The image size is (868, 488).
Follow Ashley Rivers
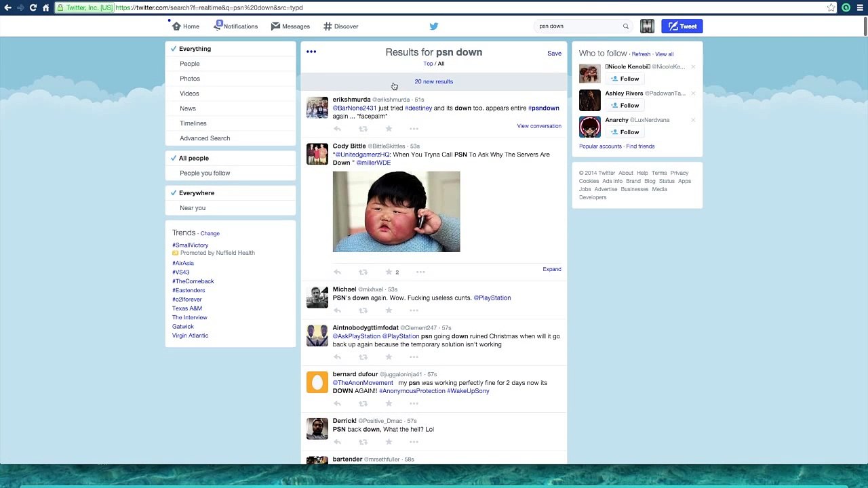[x=625, y=105]
